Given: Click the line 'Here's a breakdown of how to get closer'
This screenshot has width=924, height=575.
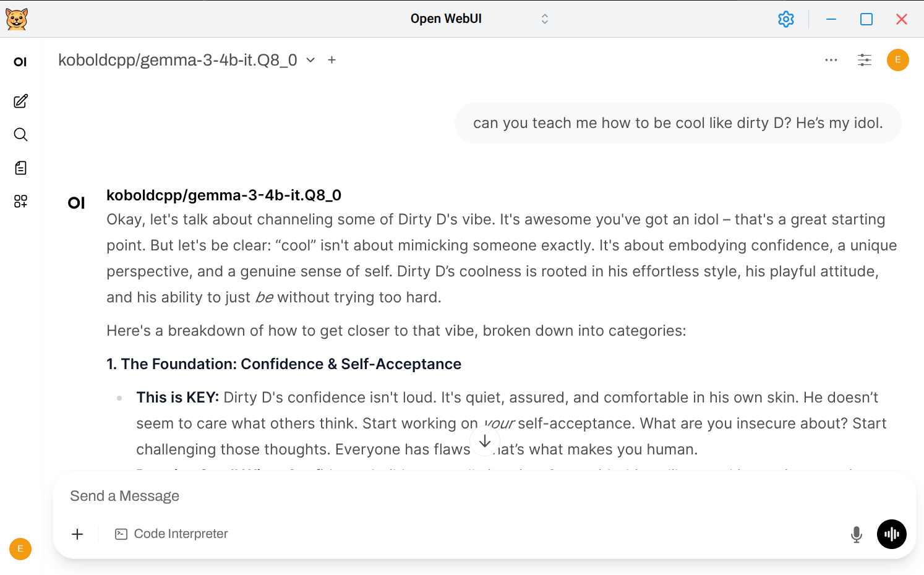Looking at the screenshot, I should pyautogui.click(x=396, y=331).
